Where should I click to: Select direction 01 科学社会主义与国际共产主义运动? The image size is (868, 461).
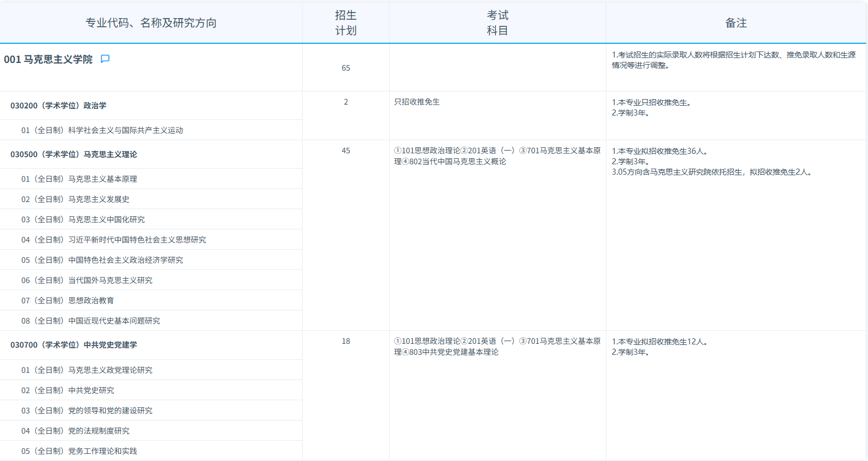(102, 130)
